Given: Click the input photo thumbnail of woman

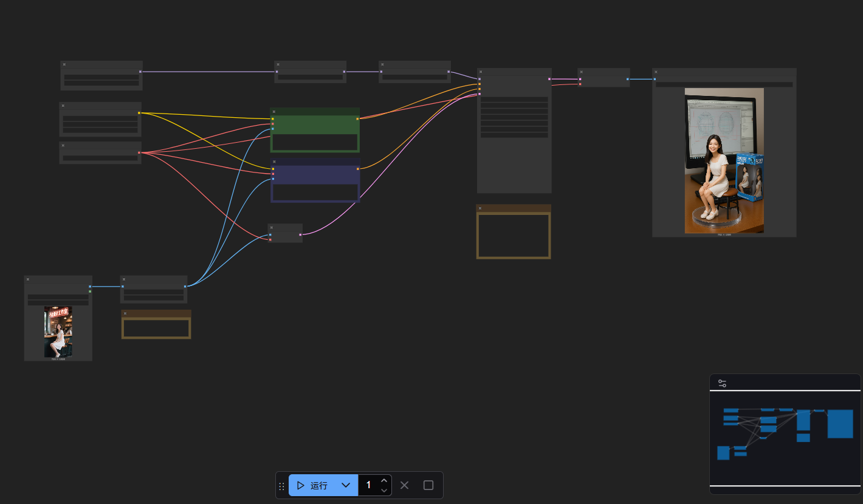Looking at the screenshot, I should click(58, 332).
